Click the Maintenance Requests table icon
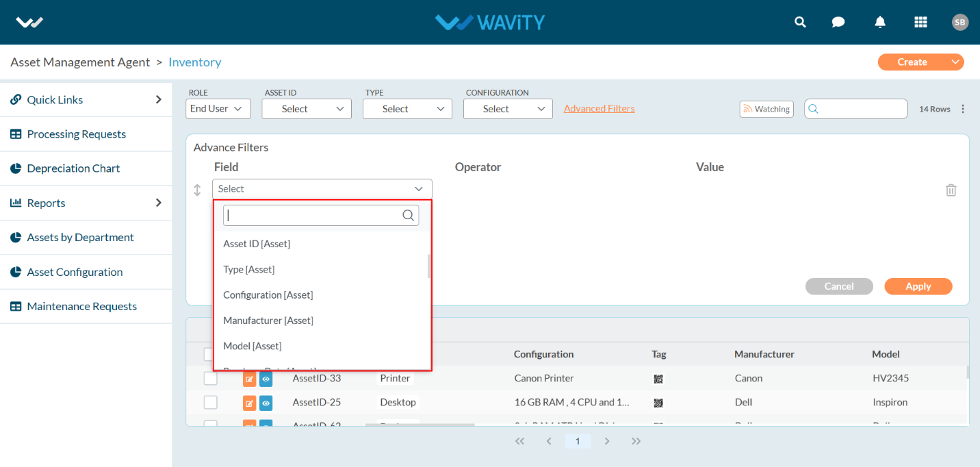This screenshot has width=980, height=467. pyautogui.click(x=16, y=306)
